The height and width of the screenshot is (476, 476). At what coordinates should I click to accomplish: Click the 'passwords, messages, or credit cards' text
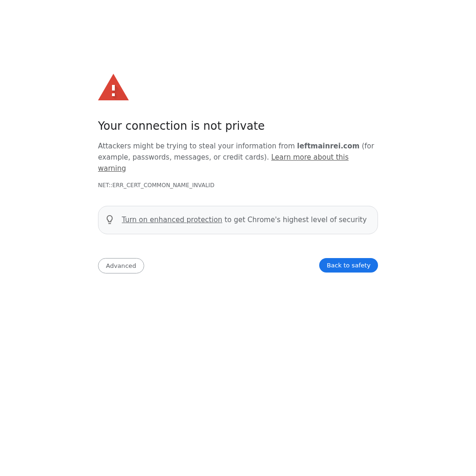(199, 157)
